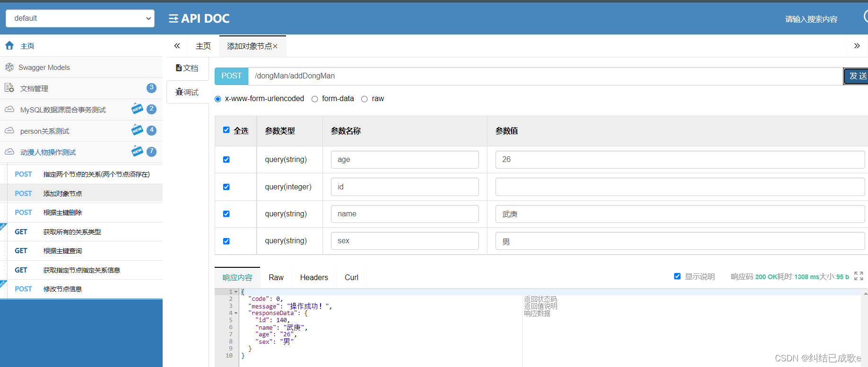Viewport: 868px width, 367px height.
Task: Expand MySQL数据源混合事务测试 group
Action: tap(81, 110)
